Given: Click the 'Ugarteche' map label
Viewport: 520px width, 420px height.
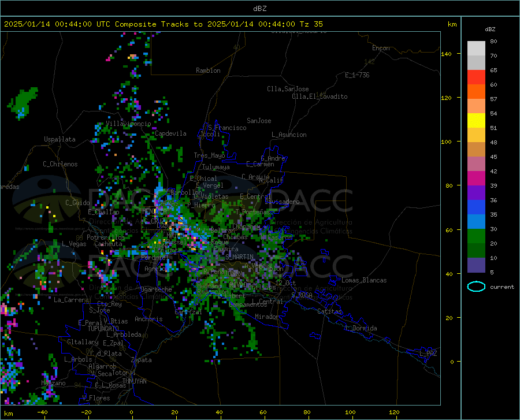Looking at the screenshot, I should (x=156, y=289).
